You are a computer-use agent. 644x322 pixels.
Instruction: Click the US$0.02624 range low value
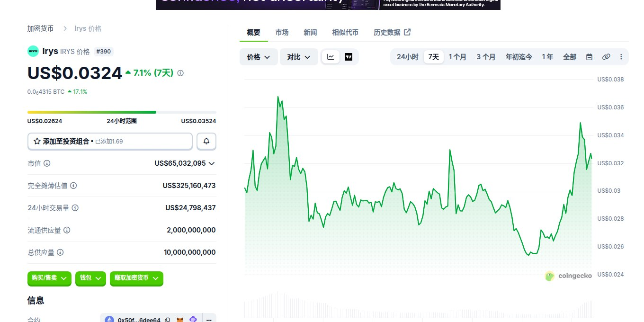click(45, 121)
